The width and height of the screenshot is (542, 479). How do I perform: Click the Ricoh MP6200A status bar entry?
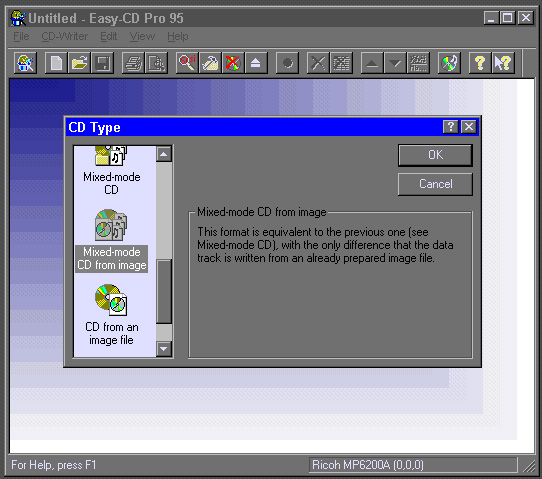click(x=413, y=465)
